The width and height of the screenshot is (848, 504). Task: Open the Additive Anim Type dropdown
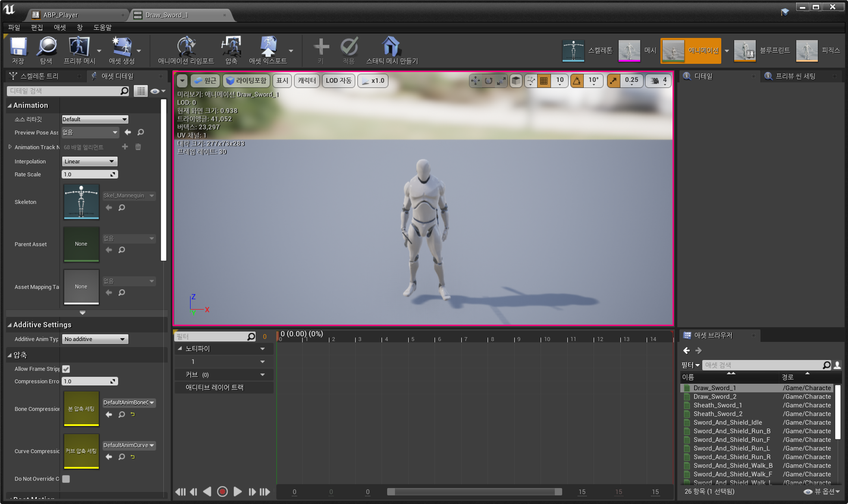click(x=95, y=339)
